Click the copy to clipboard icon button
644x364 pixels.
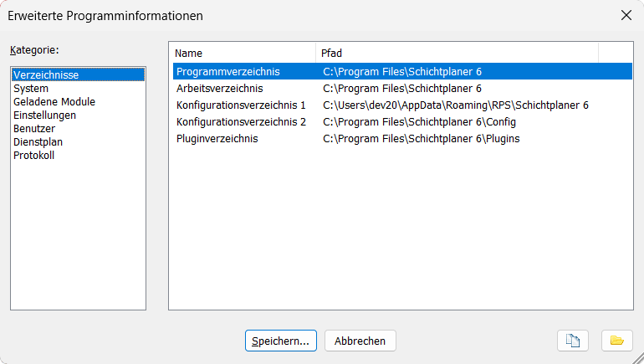pyautogui.click(x=573, y=341)
